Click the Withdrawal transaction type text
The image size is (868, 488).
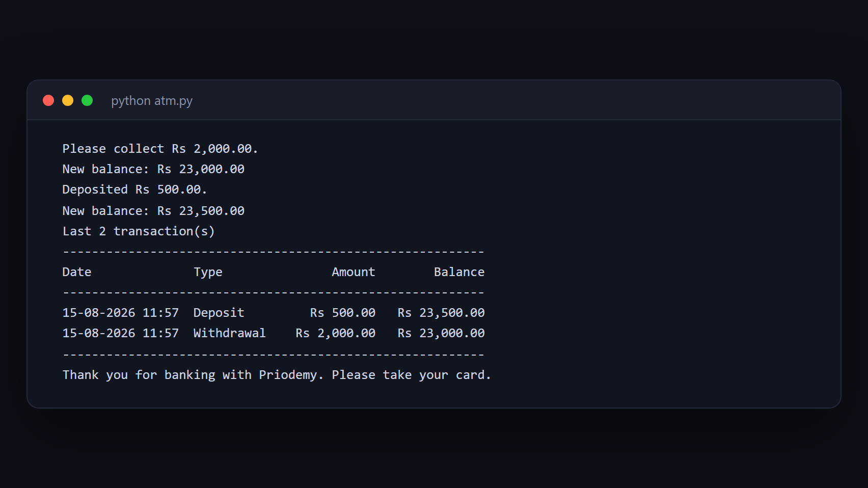click(x=230, y=333)
